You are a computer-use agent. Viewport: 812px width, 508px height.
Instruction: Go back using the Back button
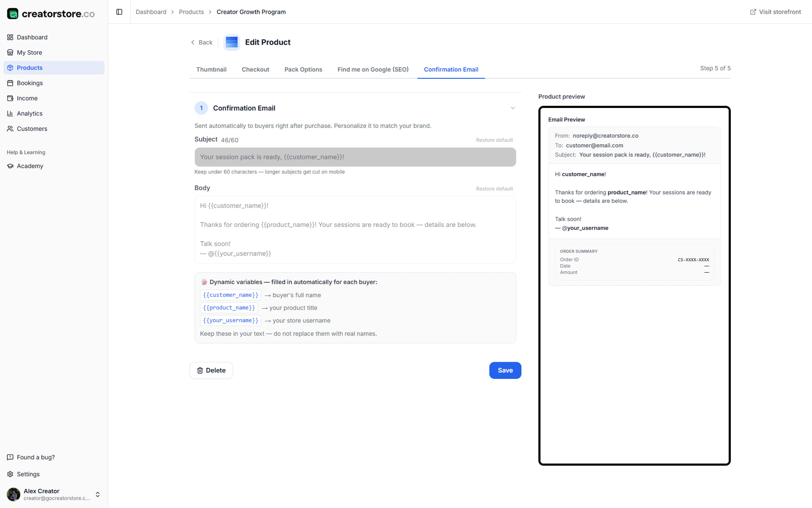202,42
